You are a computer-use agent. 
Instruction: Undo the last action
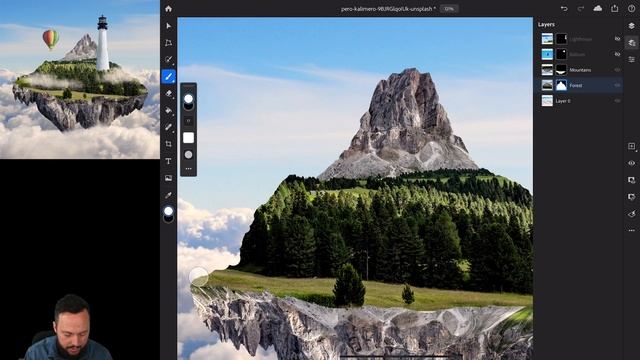pyautogui.click(x=564, y=9)
